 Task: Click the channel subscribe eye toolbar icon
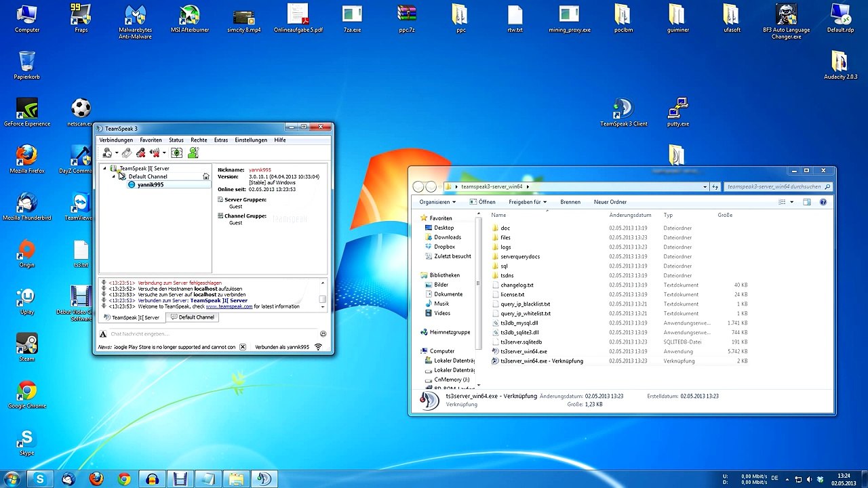(177, 153)
